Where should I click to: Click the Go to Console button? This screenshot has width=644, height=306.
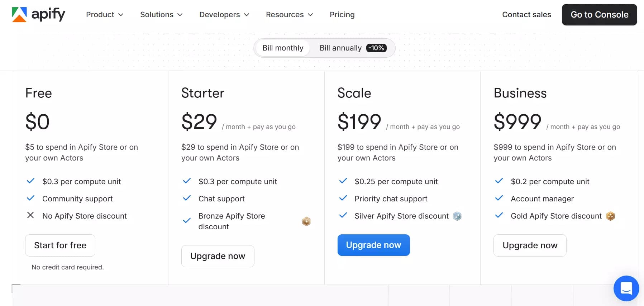coord(599,15)
